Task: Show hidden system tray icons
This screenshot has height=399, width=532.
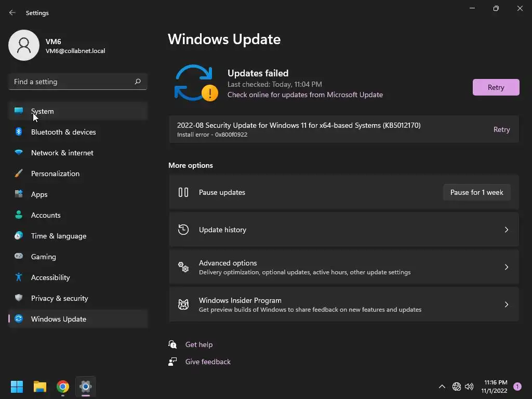Action: pyautogui.click(x=442, y=387)
